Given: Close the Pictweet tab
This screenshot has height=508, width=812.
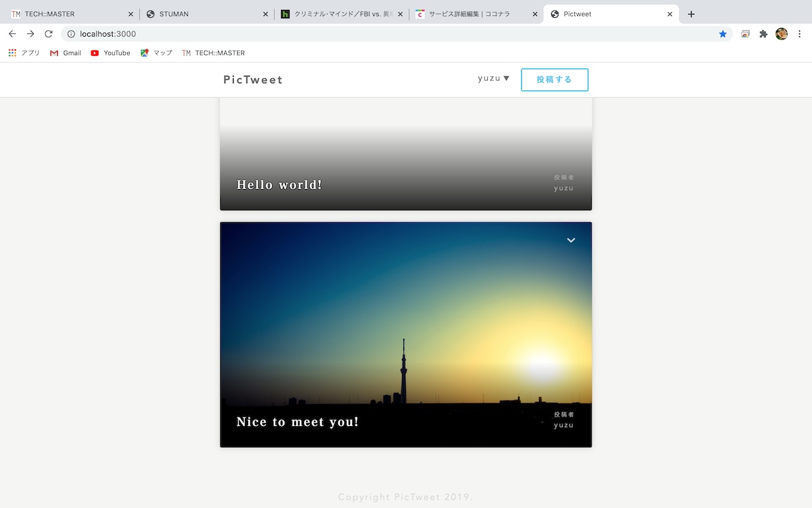Looking at the screenshot, I should pos(670,14).
